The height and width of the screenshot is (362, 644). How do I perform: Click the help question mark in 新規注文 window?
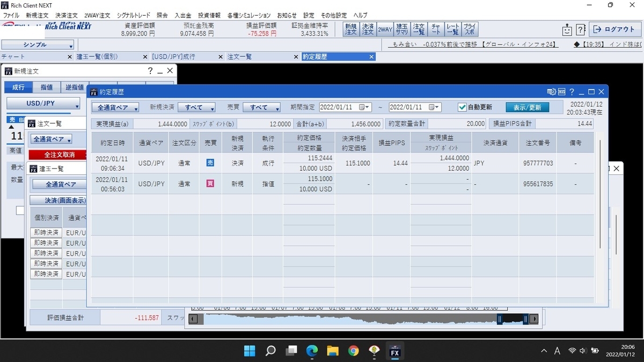(150, 70)
